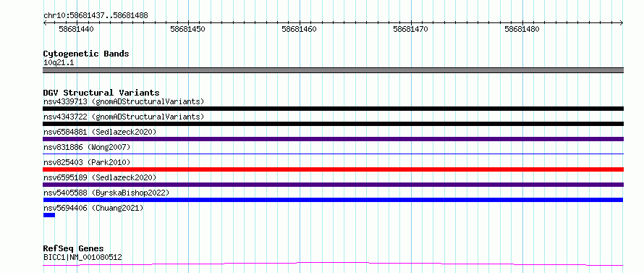Click black bar under nsv4339713
The height and width of the screenshot is (273, 644).
[333, 109]
